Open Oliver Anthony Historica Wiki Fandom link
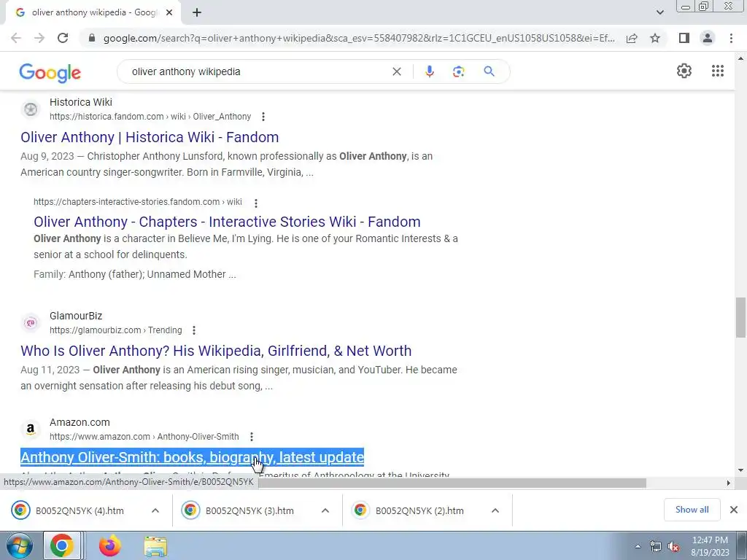Image resolution: width=747 pixels, height=560 pixels. [150, 137]
